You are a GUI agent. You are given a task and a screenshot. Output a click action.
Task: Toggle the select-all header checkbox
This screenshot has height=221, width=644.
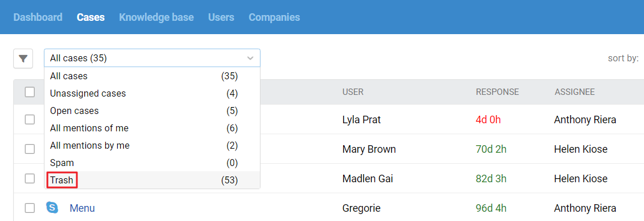pyautogui.click(x=29, y=92)
